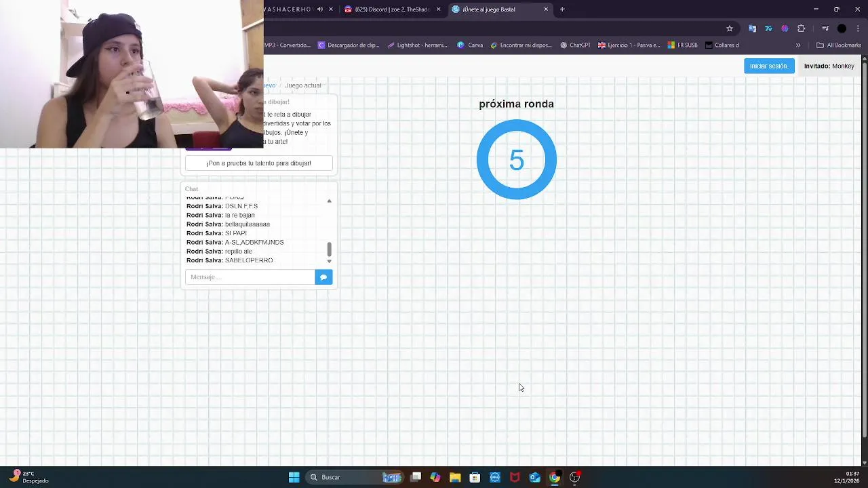Click the 'próxima ronda' heading
This screenshot has height=488, width=868.
tap(517, 104)
